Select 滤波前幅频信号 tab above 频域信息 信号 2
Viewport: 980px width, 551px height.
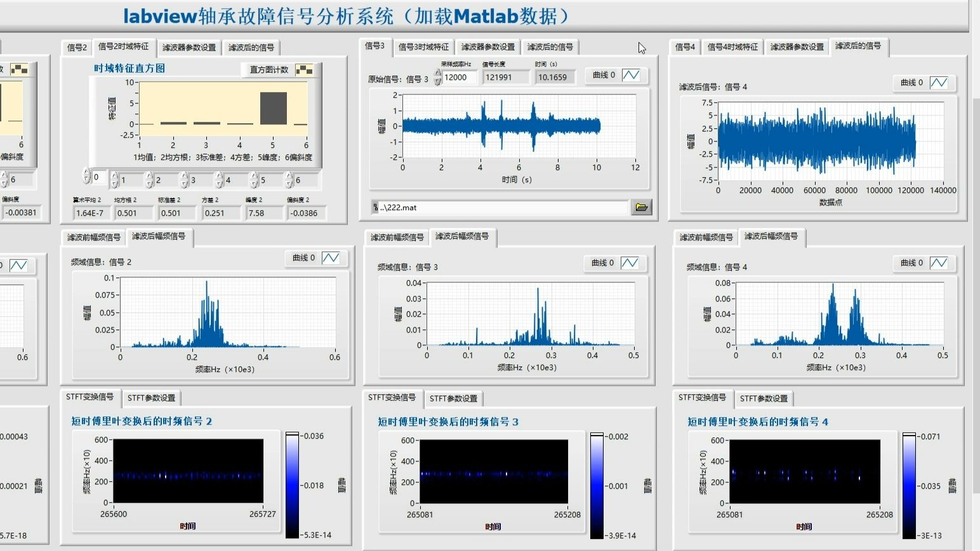94,237
